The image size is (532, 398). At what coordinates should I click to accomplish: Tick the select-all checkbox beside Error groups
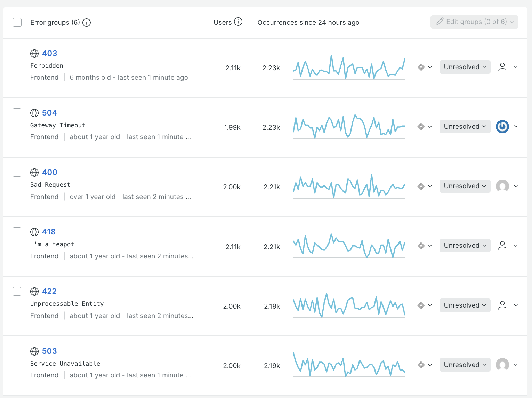coord(17,23)
